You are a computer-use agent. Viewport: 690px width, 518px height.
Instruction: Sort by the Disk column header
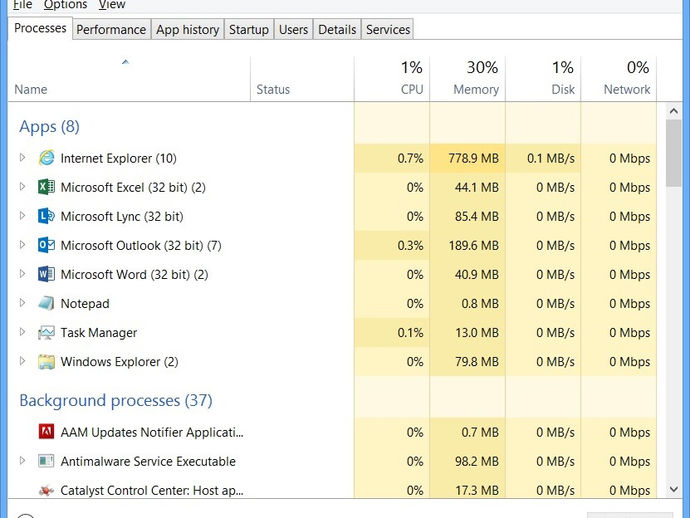tap(543, 79)
